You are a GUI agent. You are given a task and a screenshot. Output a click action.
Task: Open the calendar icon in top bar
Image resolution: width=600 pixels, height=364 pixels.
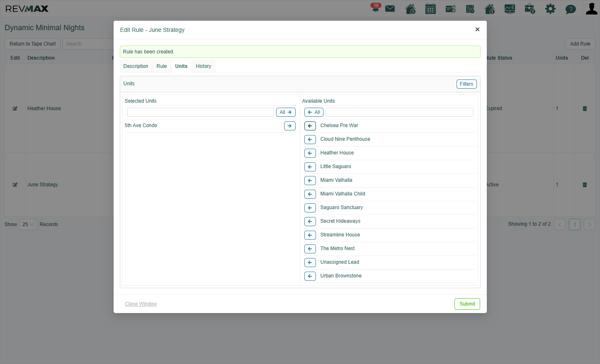pos(430,9)
